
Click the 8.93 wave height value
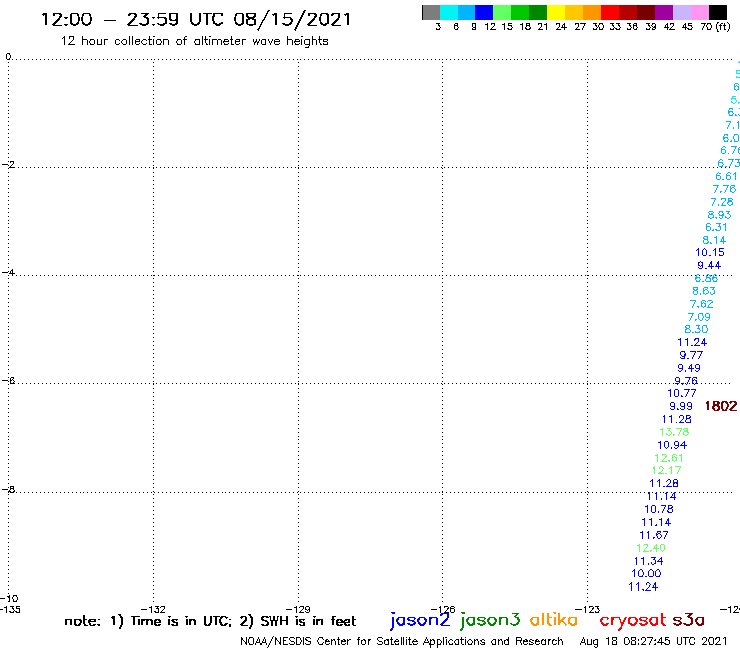[719, 215]
